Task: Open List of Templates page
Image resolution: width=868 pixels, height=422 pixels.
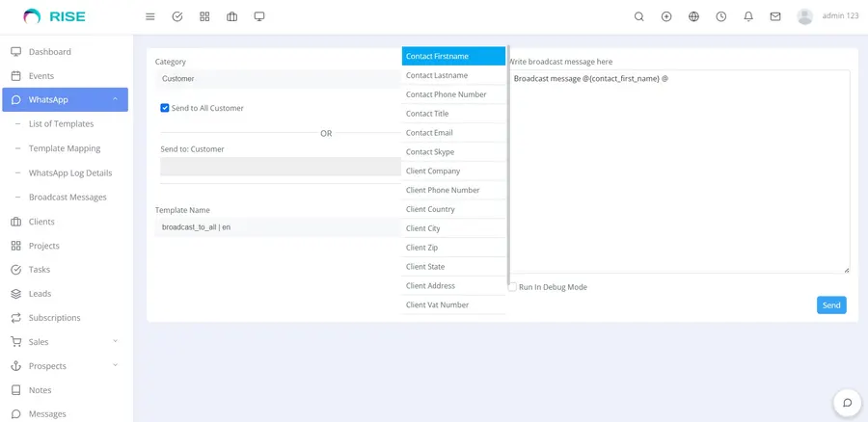Action: pos(61,124)
